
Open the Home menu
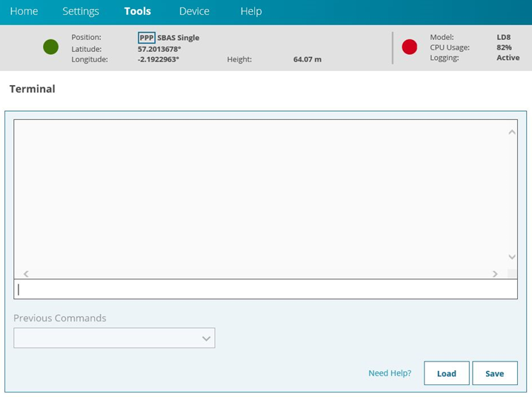(24, 11)
